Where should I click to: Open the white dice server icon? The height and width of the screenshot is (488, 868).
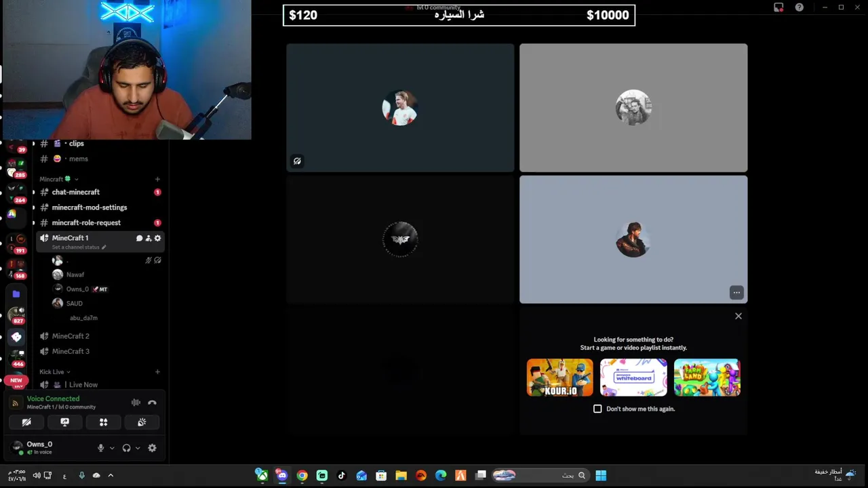tap(16, 337)
